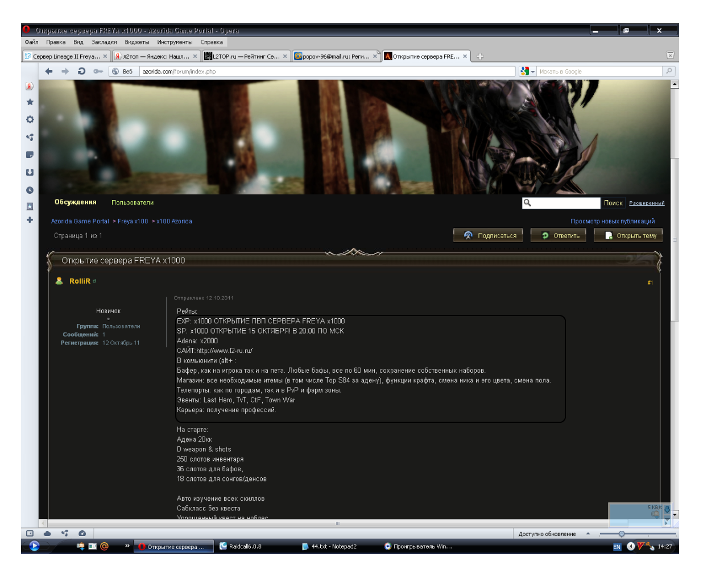
Task: Click the Opera Link cloud icon
Action: [47, 533]
